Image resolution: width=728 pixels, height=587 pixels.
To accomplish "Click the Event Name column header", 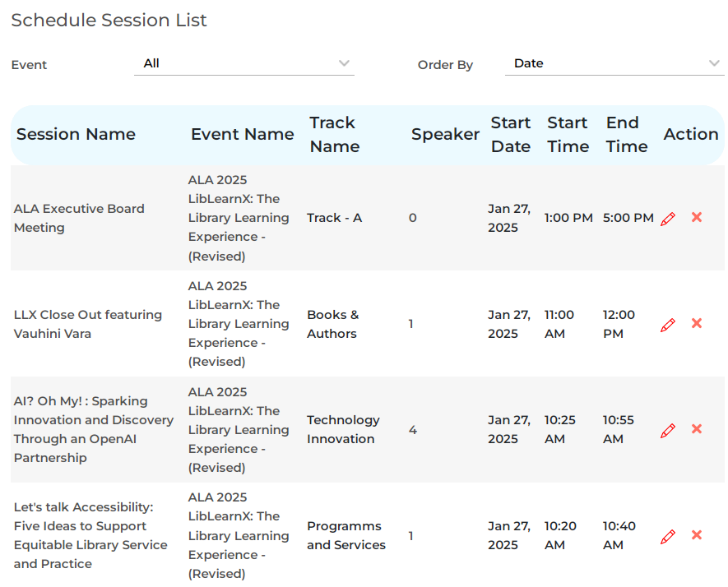I will (x=242, y=135).
